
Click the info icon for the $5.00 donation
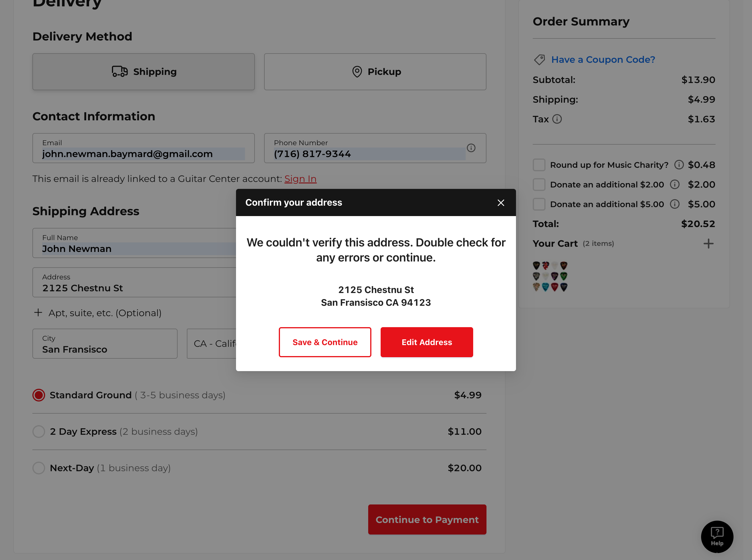[674, 204]
